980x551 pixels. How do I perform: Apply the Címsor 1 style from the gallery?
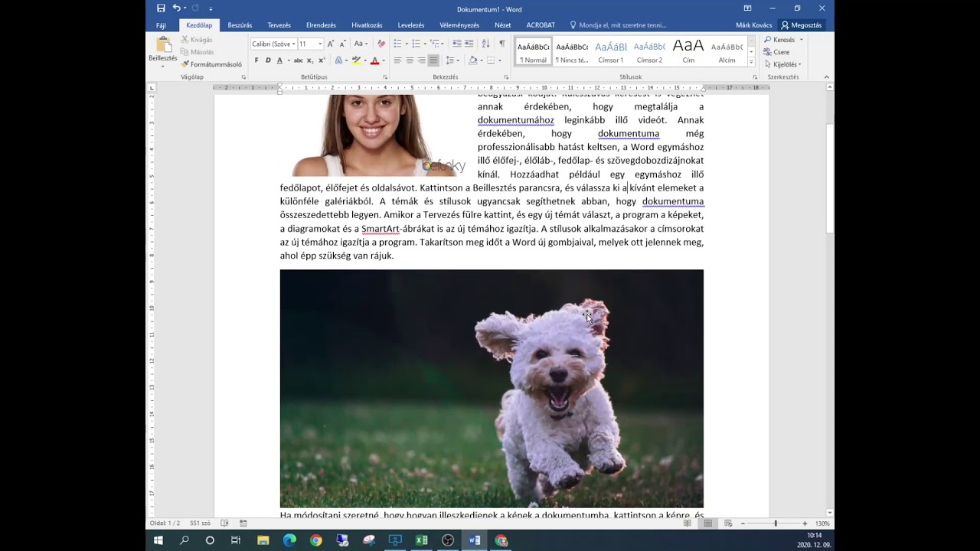tap(611, 51)
